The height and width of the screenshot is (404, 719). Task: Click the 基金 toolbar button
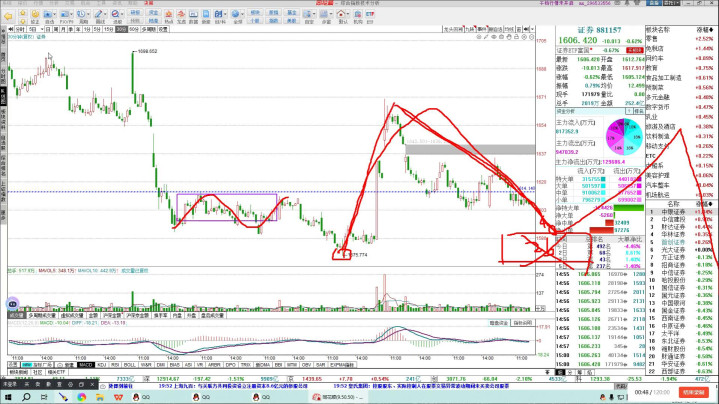292,13
